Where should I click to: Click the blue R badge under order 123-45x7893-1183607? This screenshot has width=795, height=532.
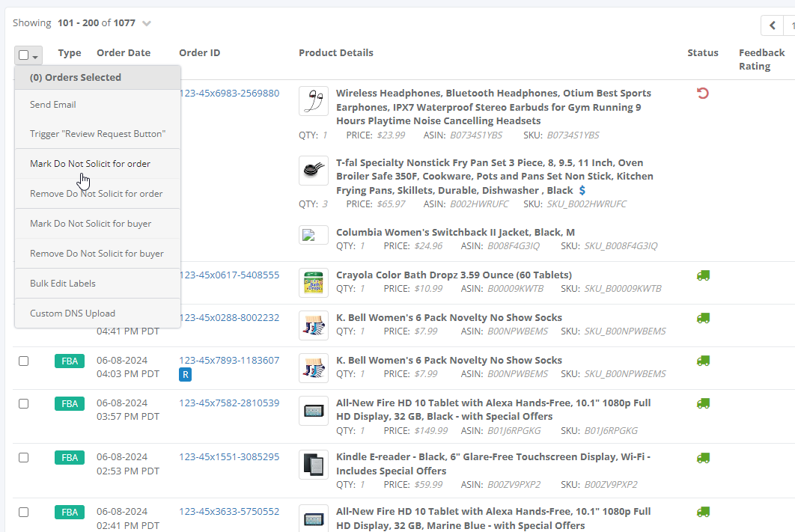pyautogui.click(x=185, y=374)
